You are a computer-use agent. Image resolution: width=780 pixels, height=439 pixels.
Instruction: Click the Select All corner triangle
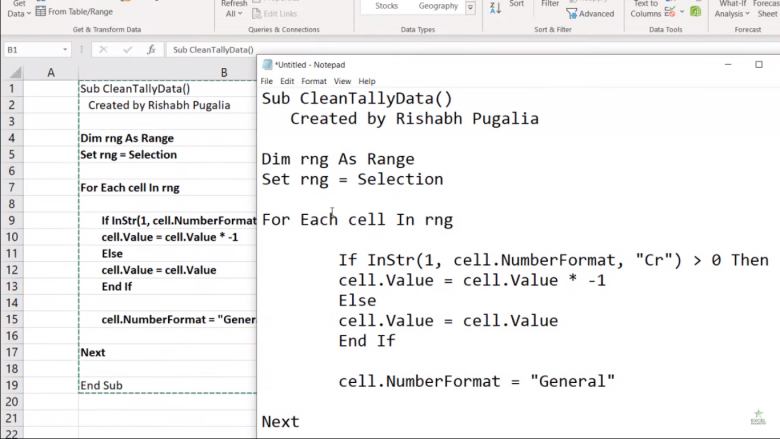[11, 73]
